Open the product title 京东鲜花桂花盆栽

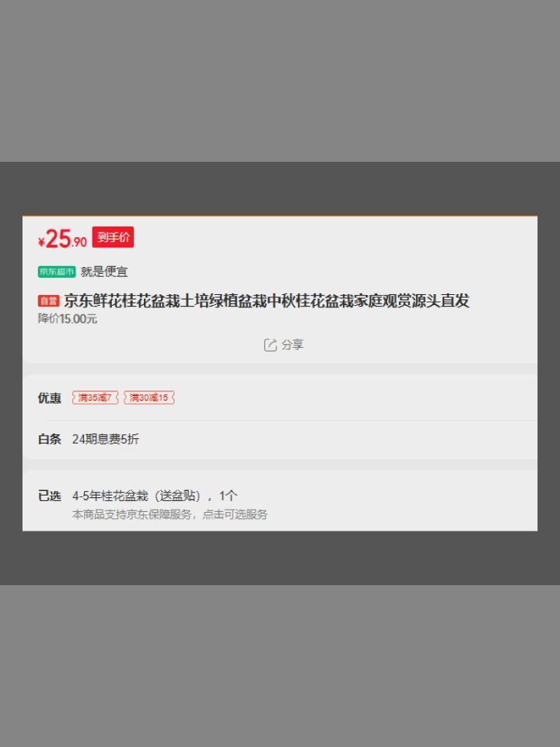tap(267, 300)
